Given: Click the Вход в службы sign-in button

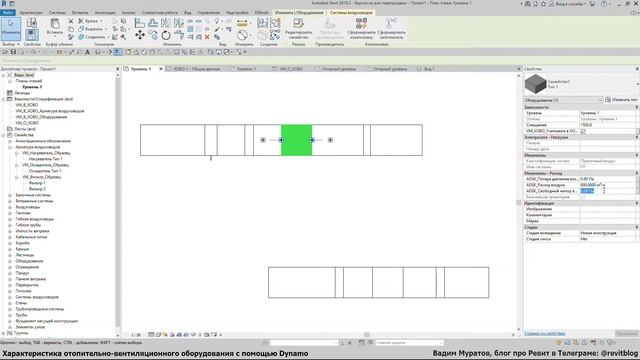Looking at the screenshot, I should coord(568,4).
